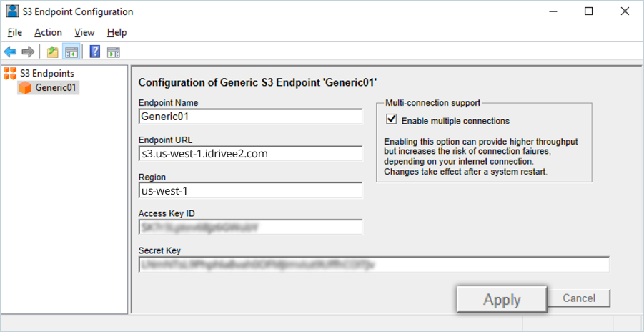Viewport: 644px width, 332px height.
Task: Click into the Endpoint Name field
Action: pyautogui.click(x=250, y=116)
